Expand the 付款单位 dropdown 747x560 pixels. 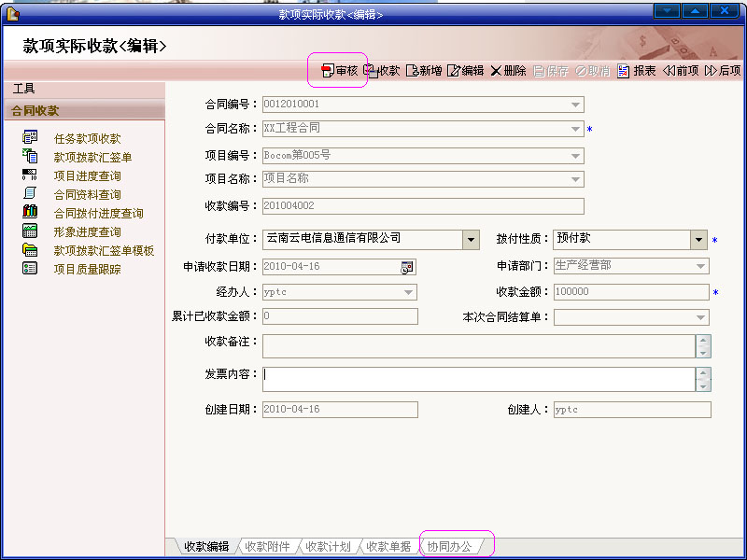tap(472, 240)
